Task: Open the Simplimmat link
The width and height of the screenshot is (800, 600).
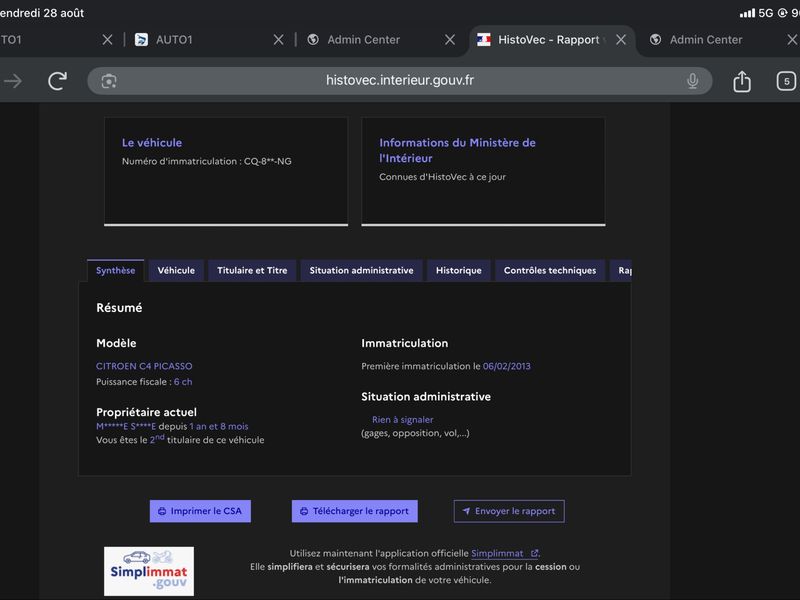Action: [504, 553]
